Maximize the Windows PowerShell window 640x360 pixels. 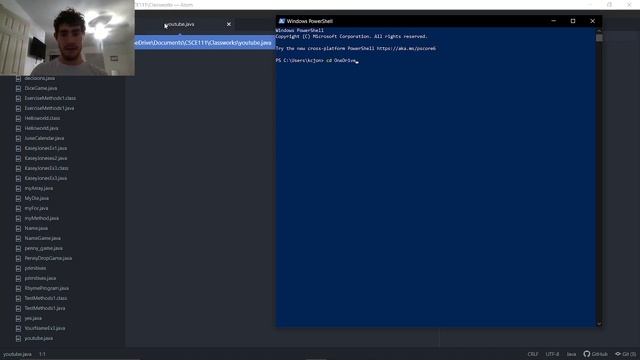(x=573, y=21)
